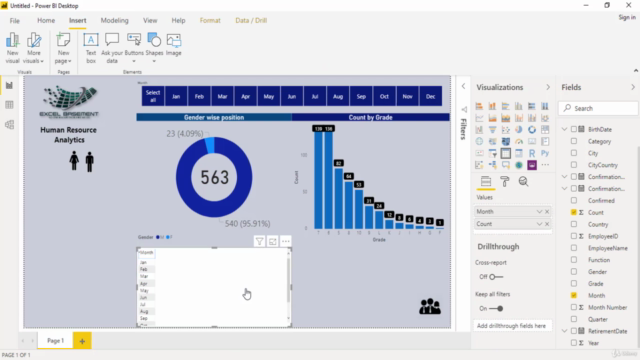The height and width of the screenshot is (360, 640).
Task: Click the Sign in link
Action: (x=627, y=17)
